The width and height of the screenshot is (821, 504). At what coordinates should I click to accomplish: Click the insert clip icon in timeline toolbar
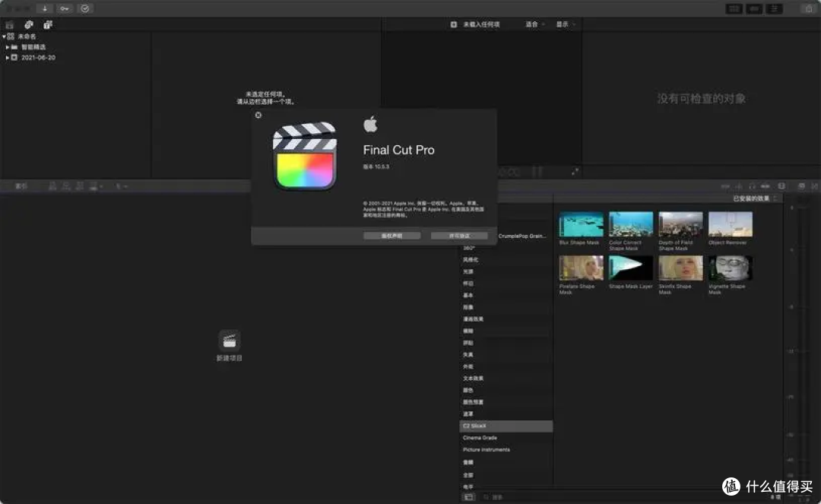(x=66, y=185)
